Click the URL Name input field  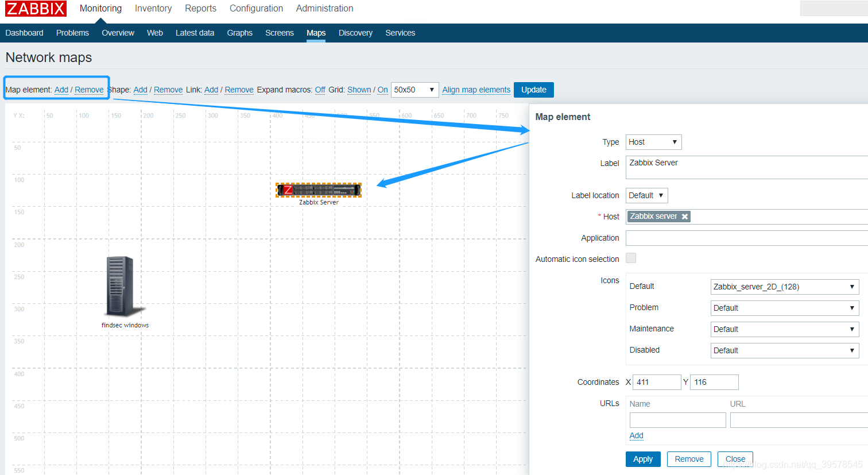tap(677, 420)
